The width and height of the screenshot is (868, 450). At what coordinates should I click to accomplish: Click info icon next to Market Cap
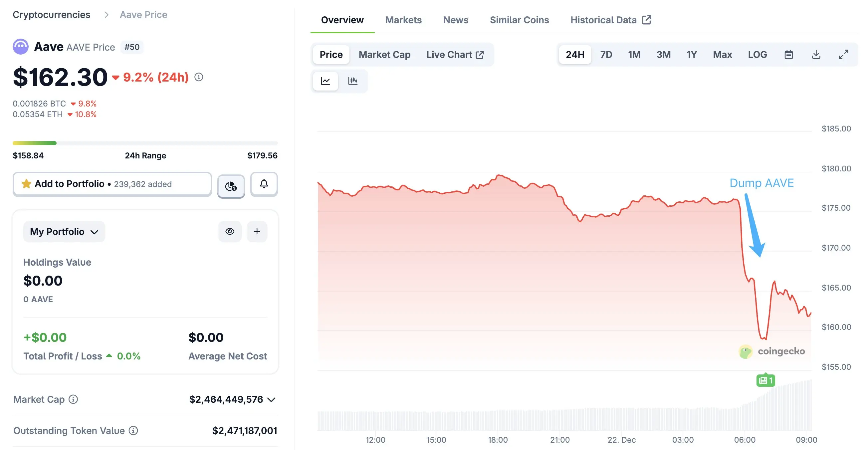pyautogui.click(x=73, y=399)
